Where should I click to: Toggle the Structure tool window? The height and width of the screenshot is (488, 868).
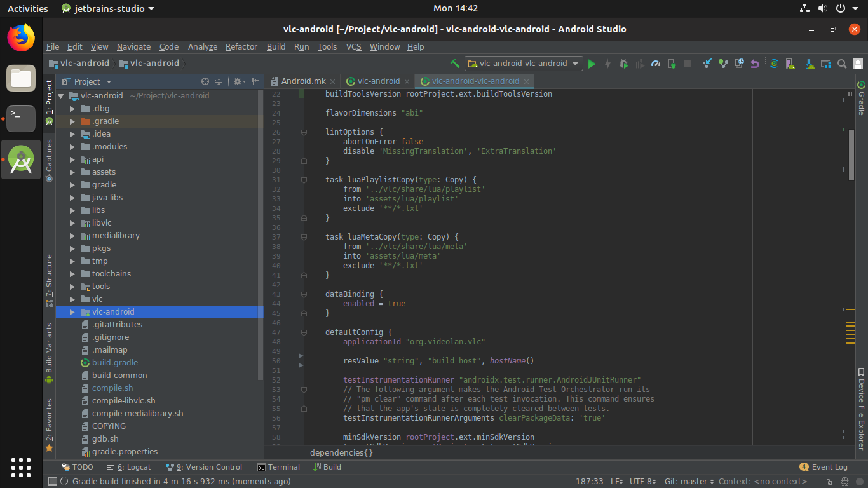[x=49, y=280]
